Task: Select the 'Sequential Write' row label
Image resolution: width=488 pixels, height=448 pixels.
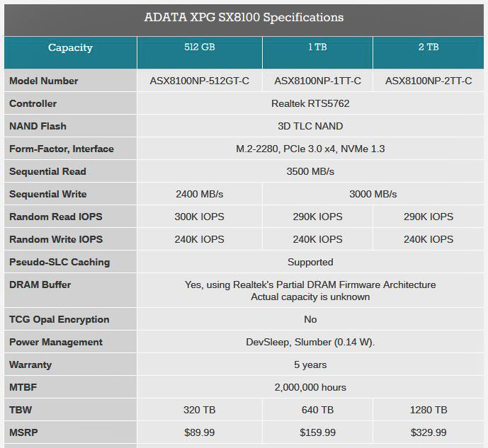Action: pos(48,195)
